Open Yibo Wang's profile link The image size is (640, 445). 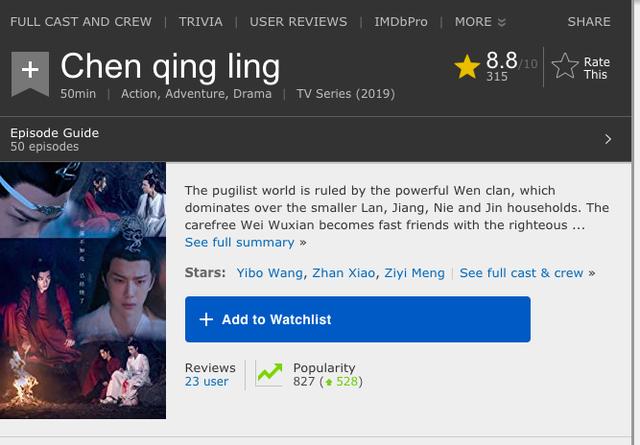point(270,272)
